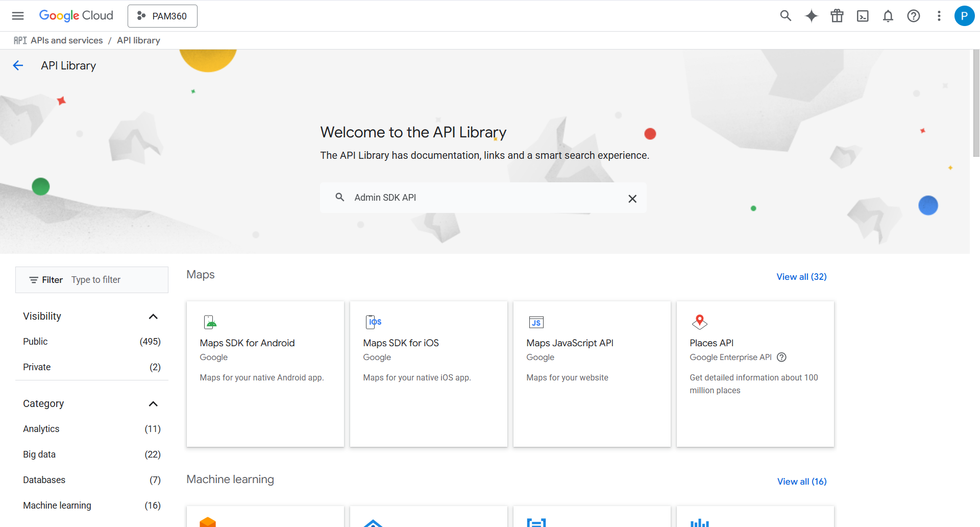Open the account avatar circle labeled P

[x=964, y=16]
